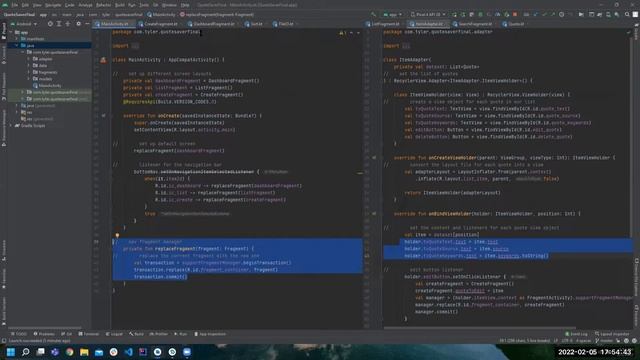Expand folded import block in ItemAdapter.kt
This screenshot has height=360, width=640.
pyautogui.click(x=406, y=46)
